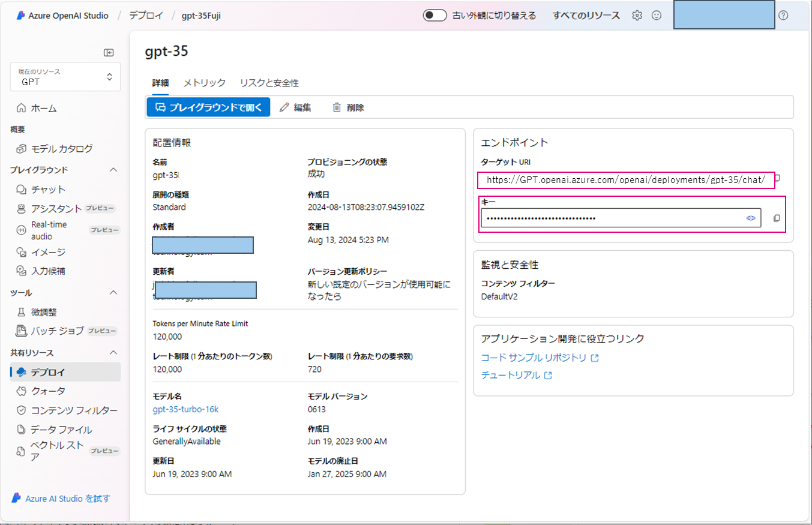Click the pencil icon beside 編集
This screenshot has height=525, width=812.
point(284,107)
